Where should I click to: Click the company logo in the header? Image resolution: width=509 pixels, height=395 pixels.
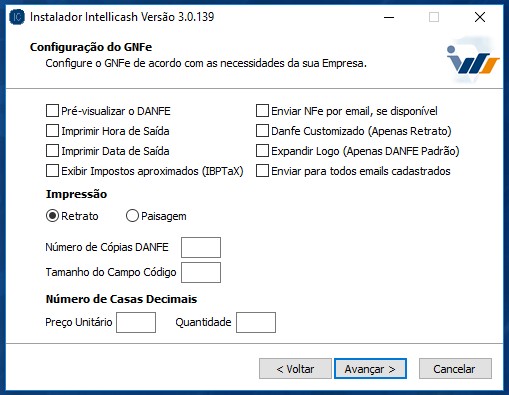[473, 62]
